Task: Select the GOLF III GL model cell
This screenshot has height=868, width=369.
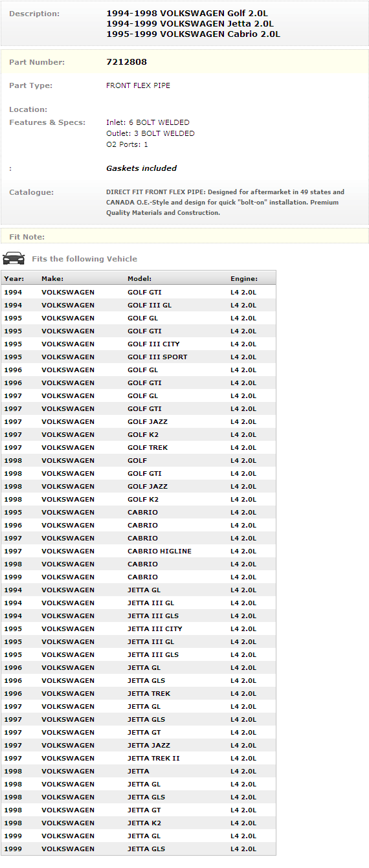Action: point(150,305)
